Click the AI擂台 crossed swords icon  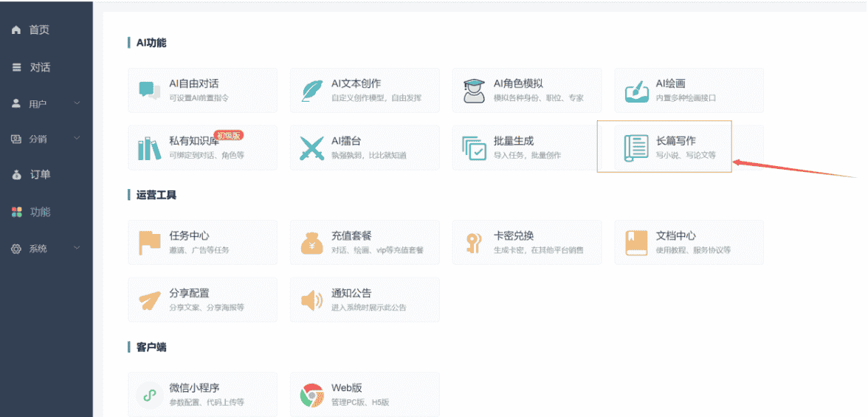click(311, 148)
